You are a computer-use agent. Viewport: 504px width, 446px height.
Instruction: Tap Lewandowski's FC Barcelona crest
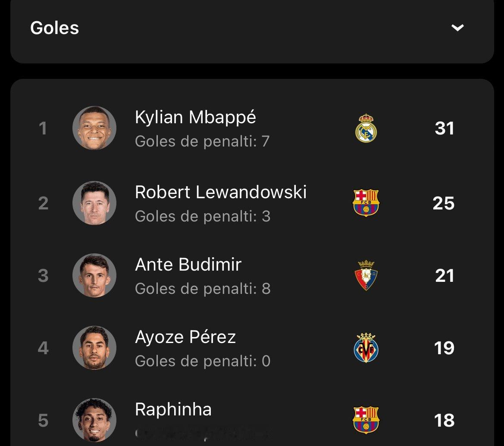[366, 203]
